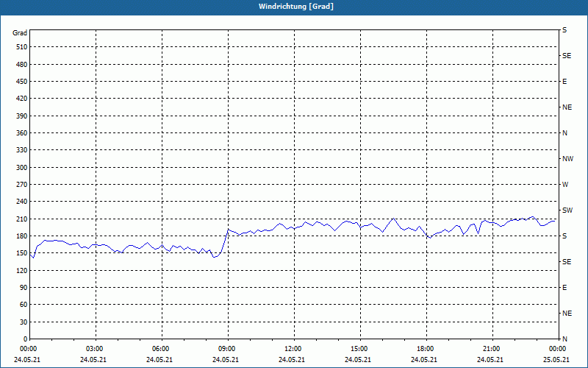
Task: Select the 240 y-axis tick label
Action: click(x=22, y=202)
